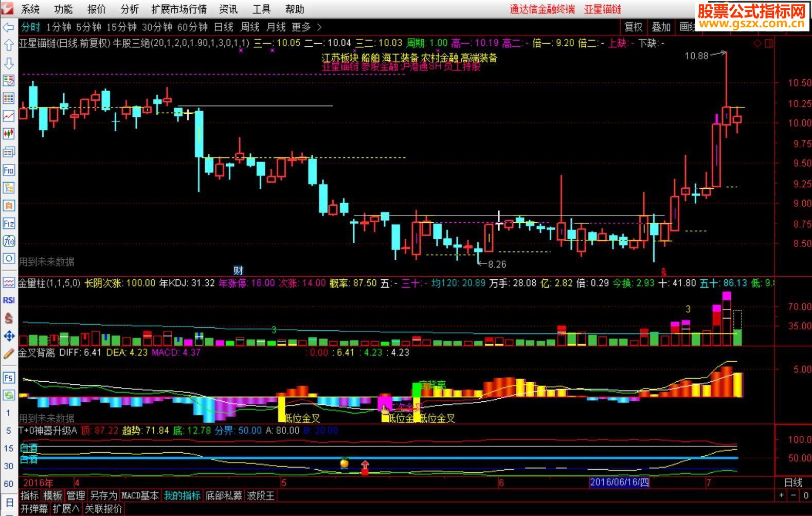Select MACD基本 indicator group
Image resolution: width=812 pixels, height=516 pixels.
click(x=140, y=496)
